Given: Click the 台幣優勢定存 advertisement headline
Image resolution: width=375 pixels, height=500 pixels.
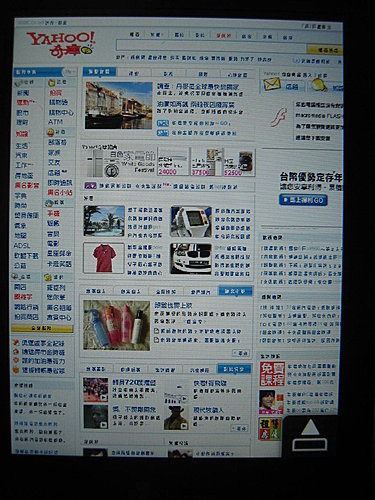Looking at the screenshot, I should click(311, 177).
